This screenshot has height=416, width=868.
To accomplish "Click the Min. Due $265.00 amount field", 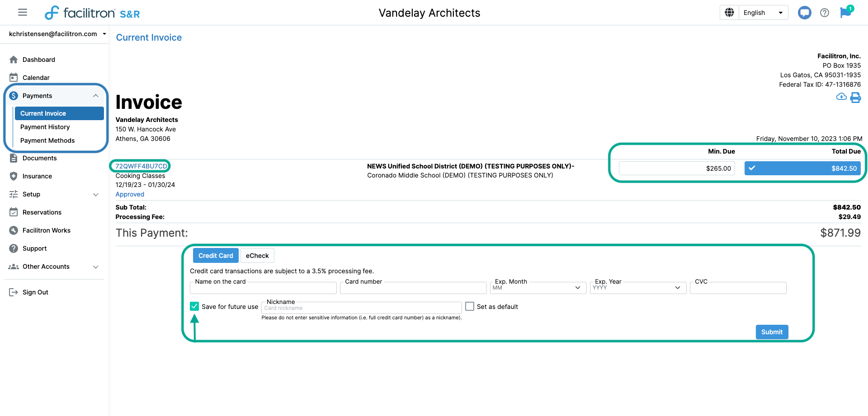I will [x=677, y=168].
